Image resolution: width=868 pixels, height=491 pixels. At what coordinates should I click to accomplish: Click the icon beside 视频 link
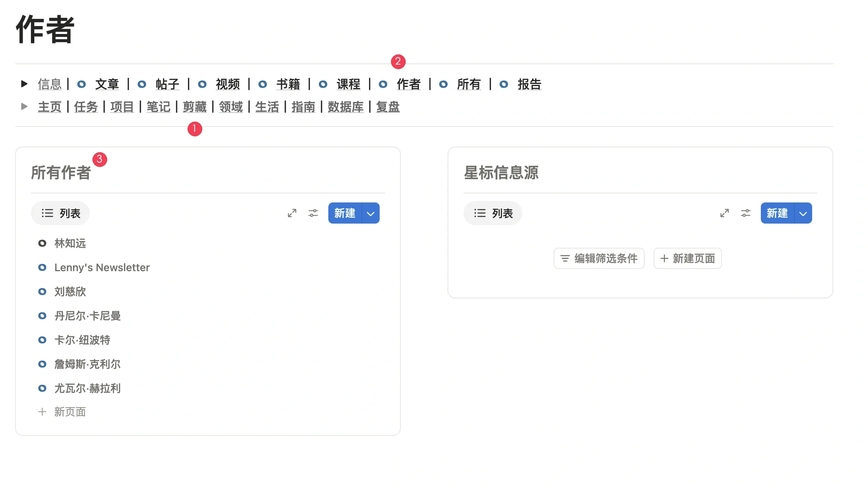[x=202, y=84]
